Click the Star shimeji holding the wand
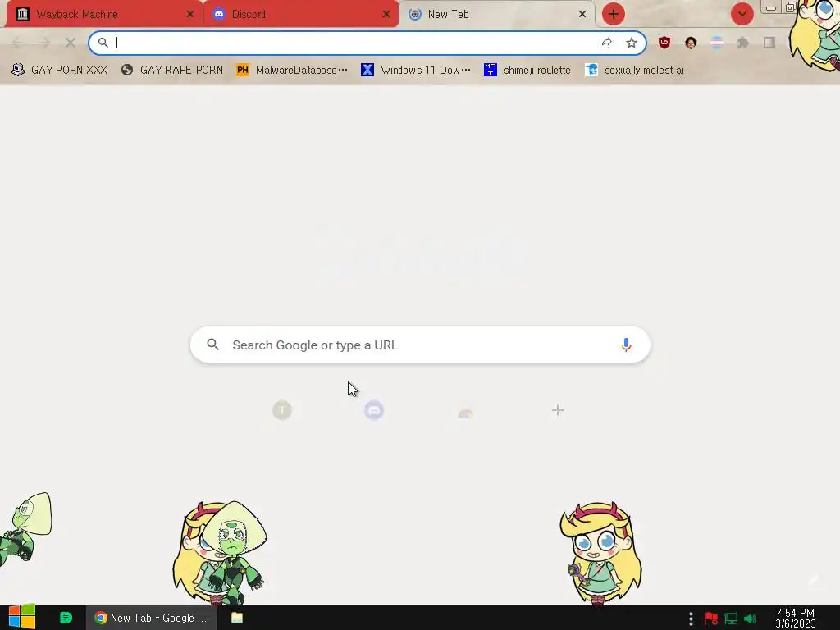 click(600, 553)
